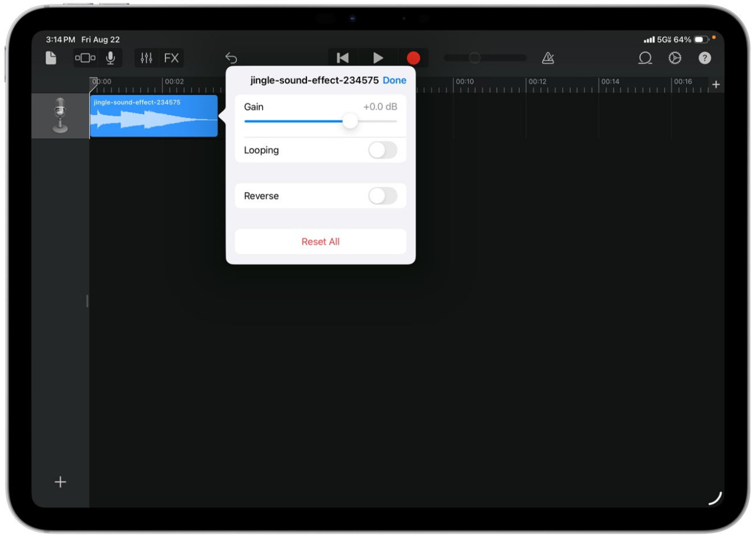The image size is (756, 538).
Task: Click the Gain slider handle
Action: (350, 121)
